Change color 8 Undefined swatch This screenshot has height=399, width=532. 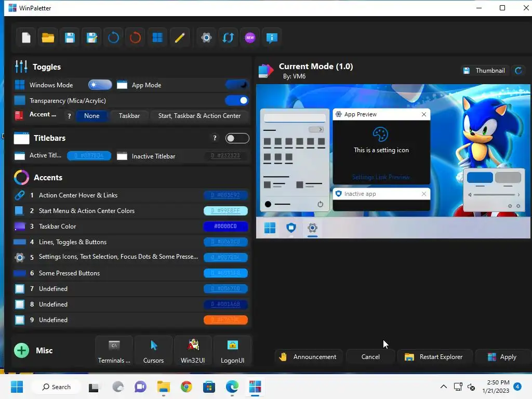225,304
